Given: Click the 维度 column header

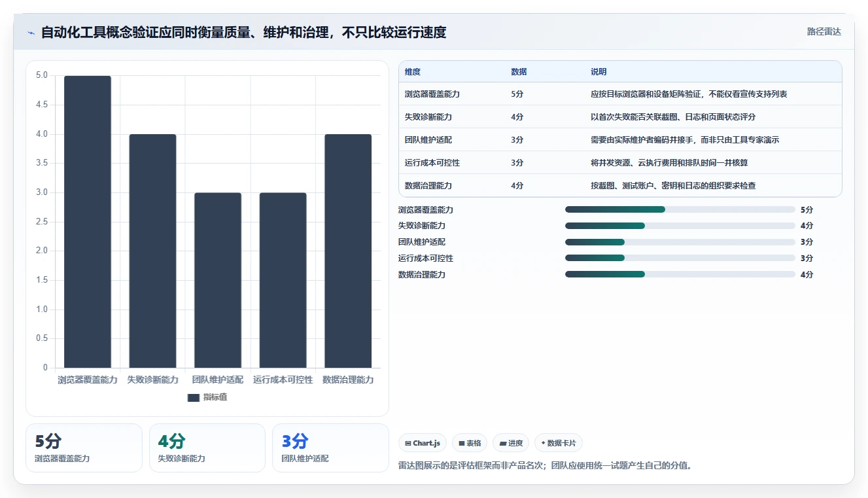Looking at the screenshot, I should click(413, 72).
